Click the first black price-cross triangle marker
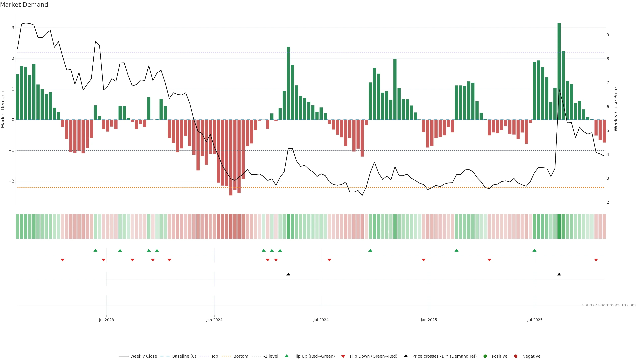Screen dimensions: 644x362 [288, 274]
